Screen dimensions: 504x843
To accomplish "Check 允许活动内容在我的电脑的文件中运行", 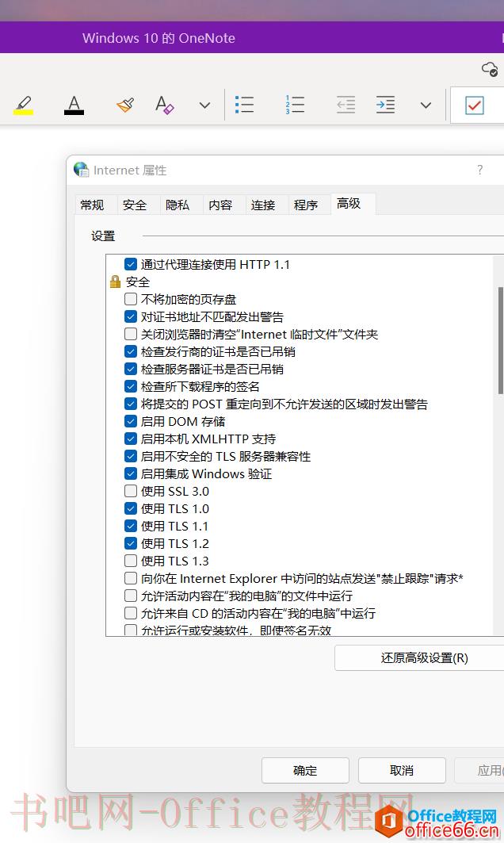I will coord(131,596).
